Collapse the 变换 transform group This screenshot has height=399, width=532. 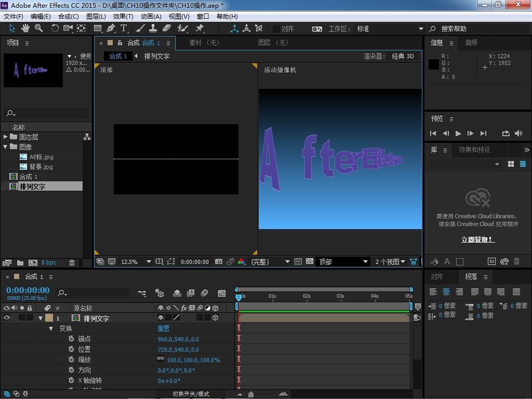[x=51, y=328]
